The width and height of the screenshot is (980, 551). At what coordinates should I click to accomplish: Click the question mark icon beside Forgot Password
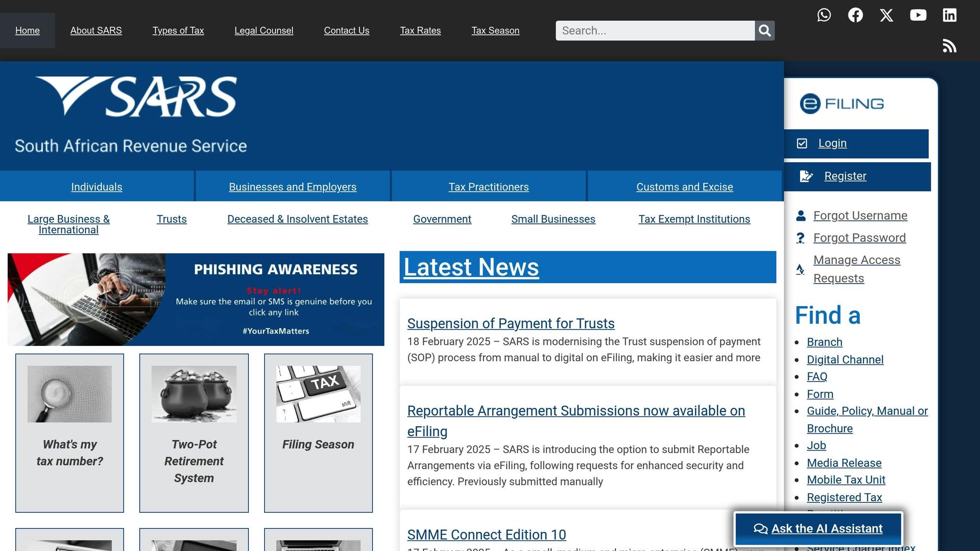click(801, 238)
